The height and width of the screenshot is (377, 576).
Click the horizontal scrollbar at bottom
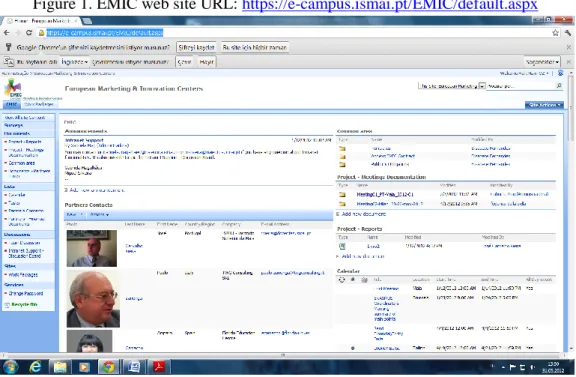click(283, 355)
